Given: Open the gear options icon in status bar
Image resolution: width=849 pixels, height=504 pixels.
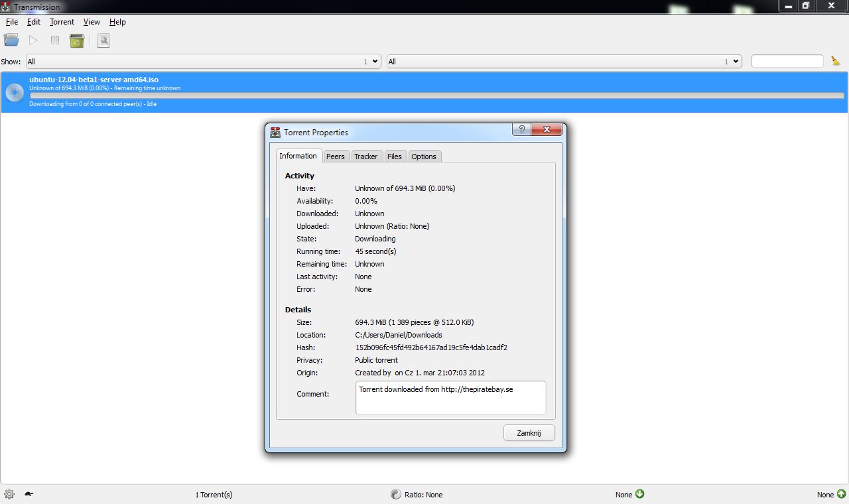Looking at the screenshot, I should click(9, 494).
